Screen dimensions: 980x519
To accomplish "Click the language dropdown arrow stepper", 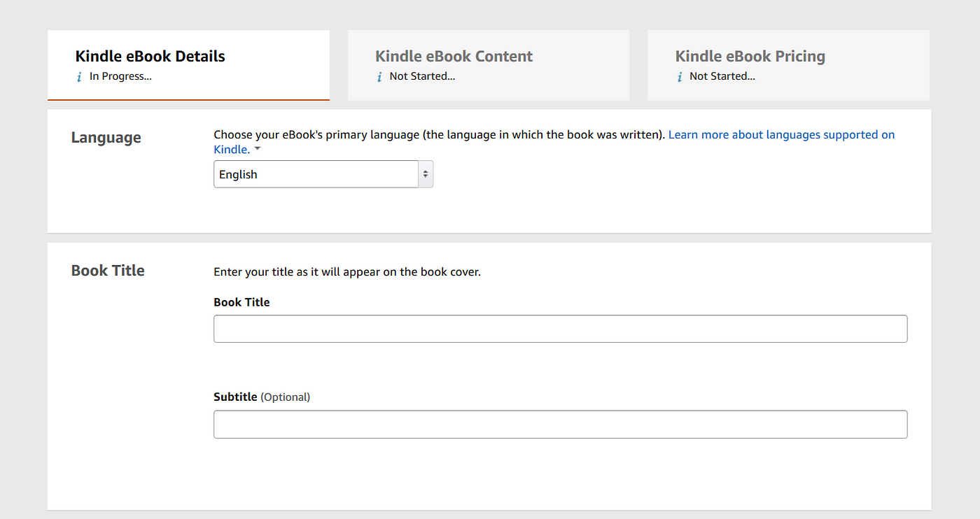I will (x=426, y=174).
